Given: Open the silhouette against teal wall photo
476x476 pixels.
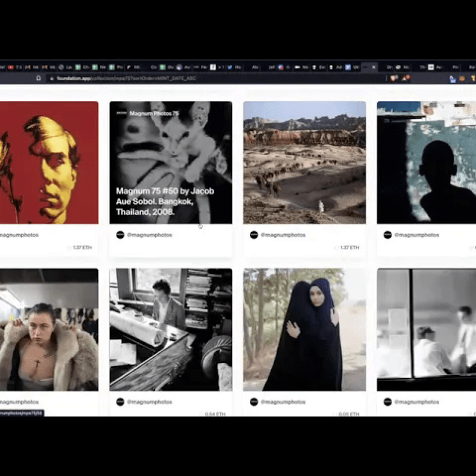Looking at the screenshot, I should (x=426, y=163).
